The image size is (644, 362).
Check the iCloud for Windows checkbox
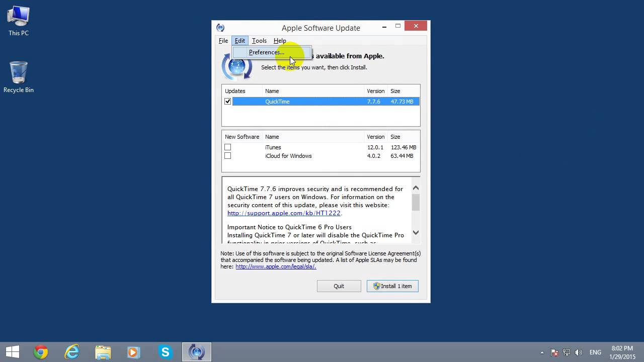pyautogui.click(x=227, y=156)
